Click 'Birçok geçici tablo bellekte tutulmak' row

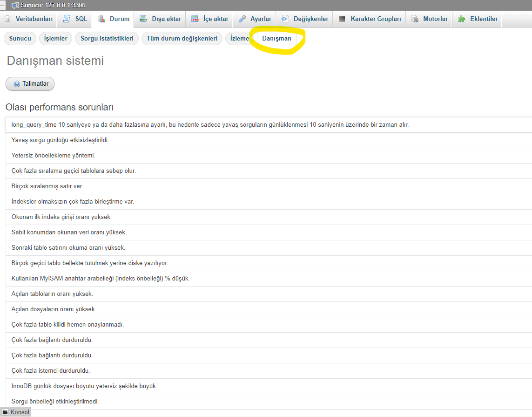(x=269, y=263)
